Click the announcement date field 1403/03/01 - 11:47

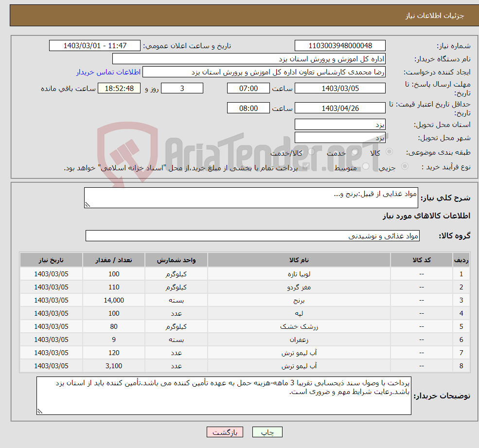point(95,46)
